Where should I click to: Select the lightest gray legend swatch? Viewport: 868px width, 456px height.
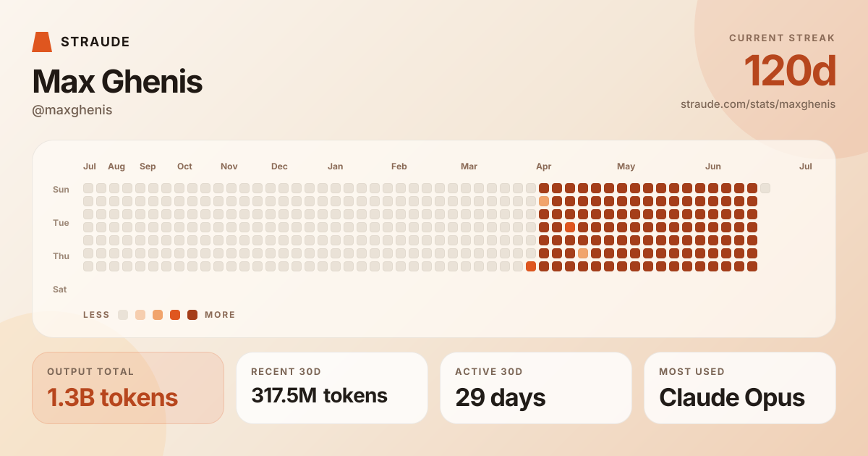pyautogui.click(x=123, y=315)
